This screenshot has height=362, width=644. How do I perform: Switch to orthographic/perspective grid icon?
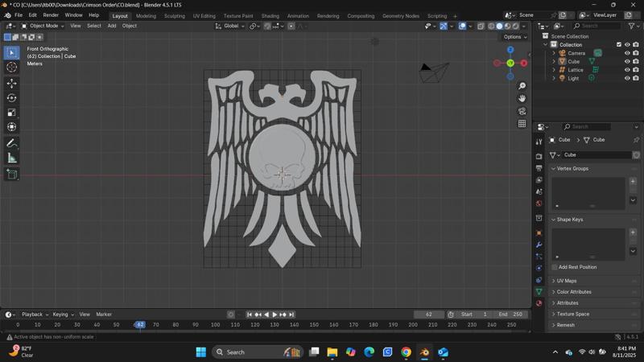coord(522,124)
